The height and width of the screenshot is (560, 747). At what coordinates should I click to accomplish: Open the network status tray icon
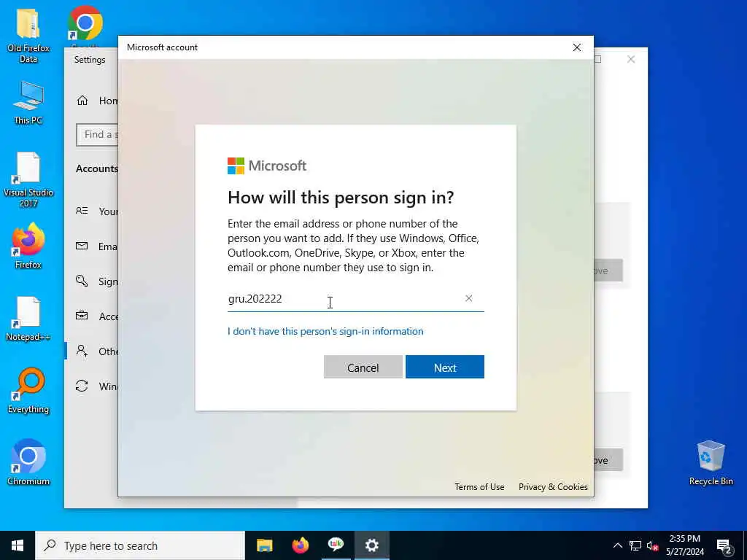[x=635, y=545]
